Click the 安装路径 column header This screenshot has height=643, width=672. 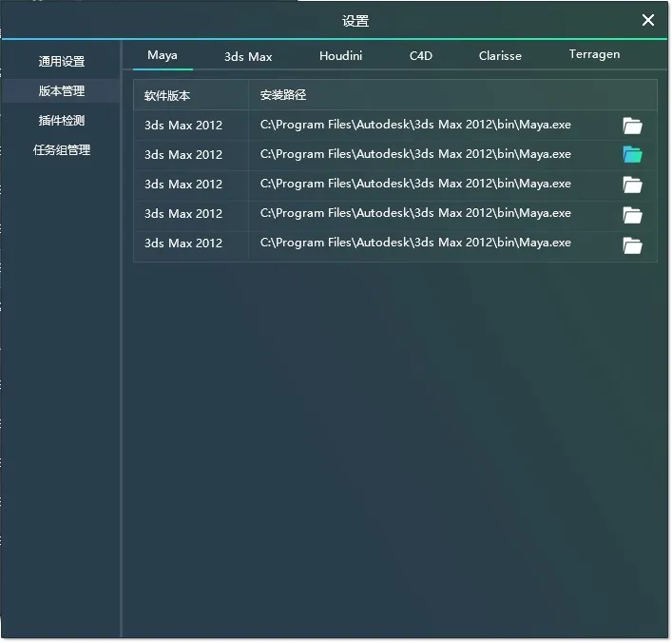click(x=283, y=96)
